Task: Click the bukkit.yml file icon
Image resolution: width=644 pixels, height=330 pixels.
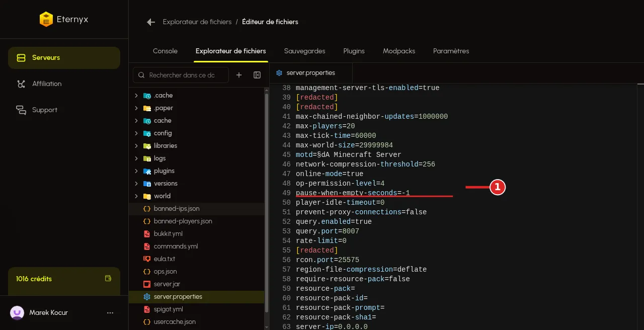Action: click(x=147, y=234)
